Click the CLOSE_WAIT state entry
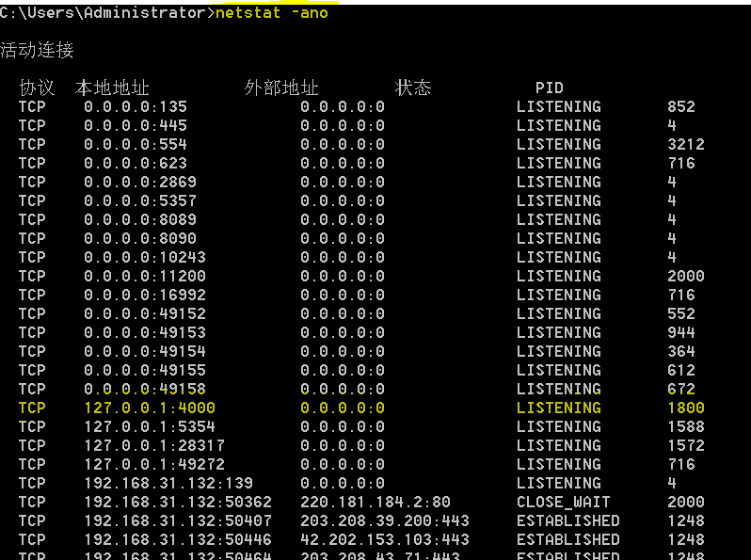Viewport: 751px width, 560px height. tap(564, 503)
